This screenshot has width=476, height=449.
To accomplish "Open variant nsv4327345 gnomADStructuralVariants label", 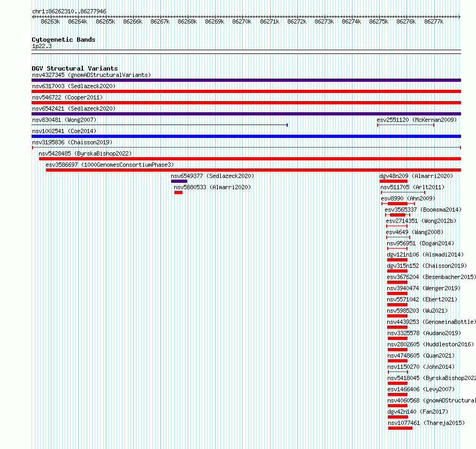I will coord(91,75).
